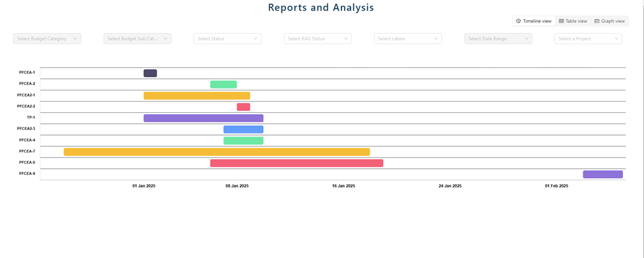
Task: Open the Select Date Range dropdown
Action: [x=498, y=38]
